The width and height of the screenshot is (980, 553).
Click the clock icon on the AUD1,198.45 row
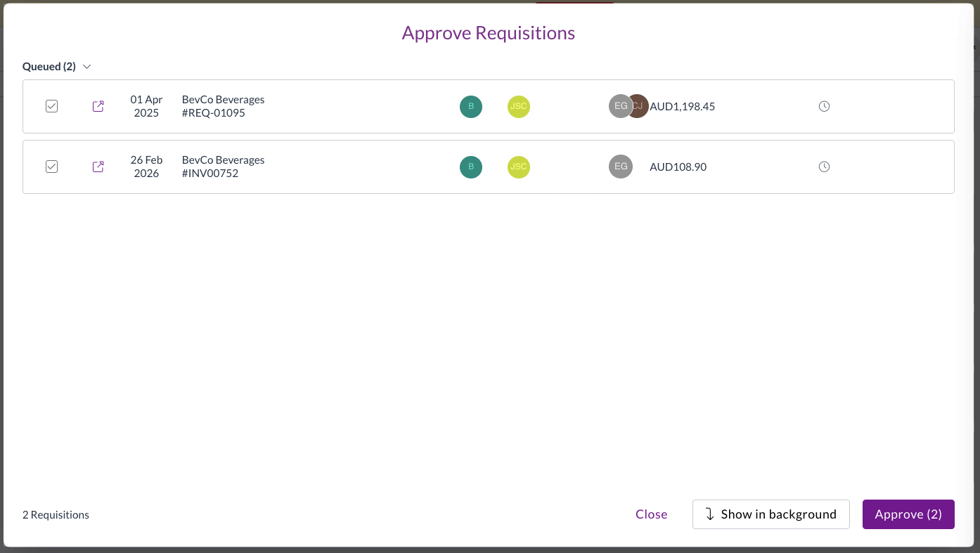pyautogui.click(x=825, y=106)
